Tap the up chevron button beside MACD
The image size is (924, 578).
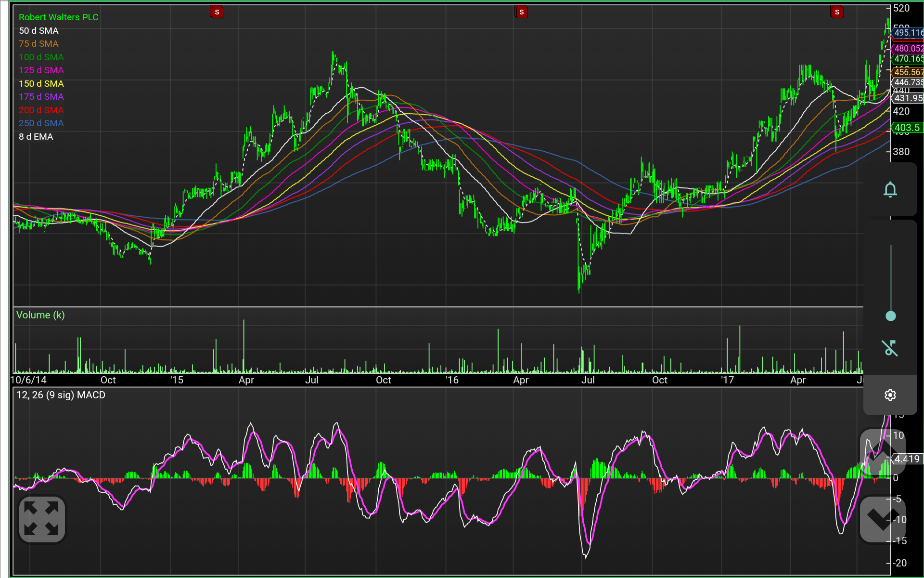pos(883,452)
